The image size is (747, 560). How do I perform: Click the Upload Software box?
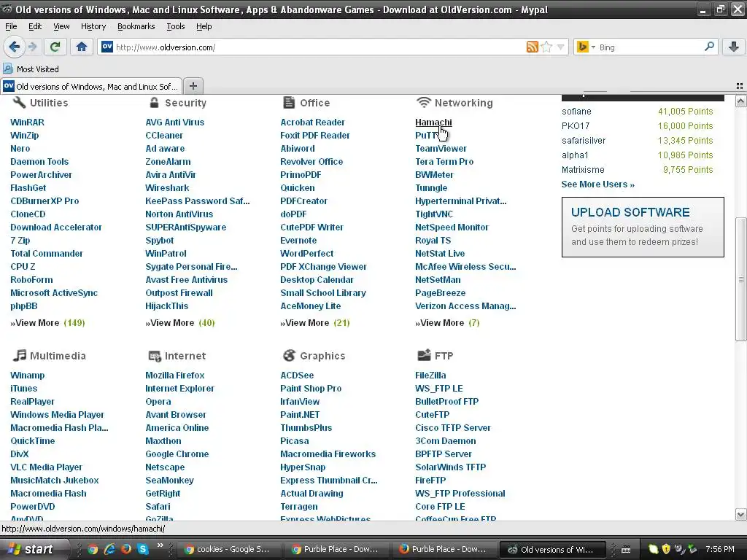point(643,227)
